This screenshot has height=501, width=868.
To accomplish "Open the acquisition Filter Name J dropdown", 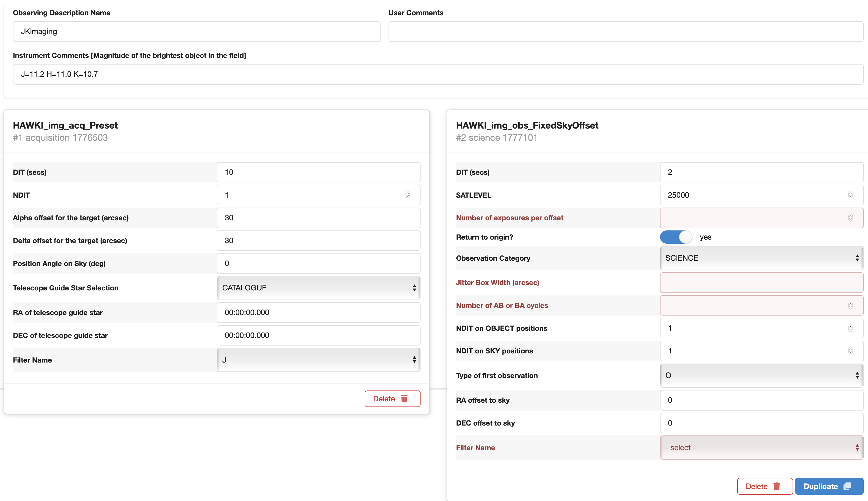I will [x=318, y=360].
